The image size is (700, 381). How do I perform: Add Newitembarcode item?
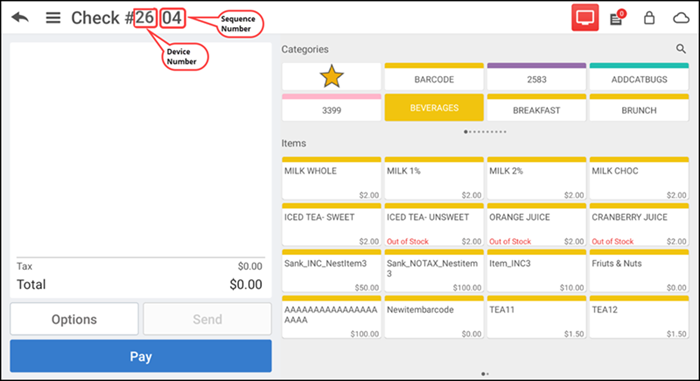(434, 317)
